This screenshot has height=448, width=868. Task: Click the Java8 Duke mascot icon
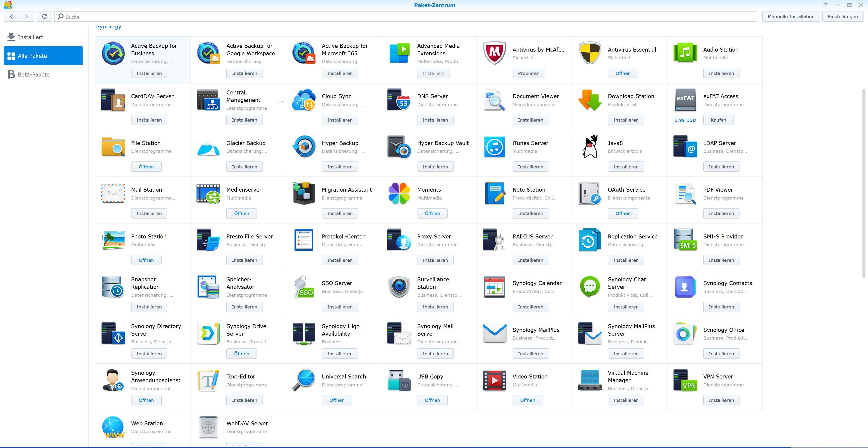tap(590, 147)
